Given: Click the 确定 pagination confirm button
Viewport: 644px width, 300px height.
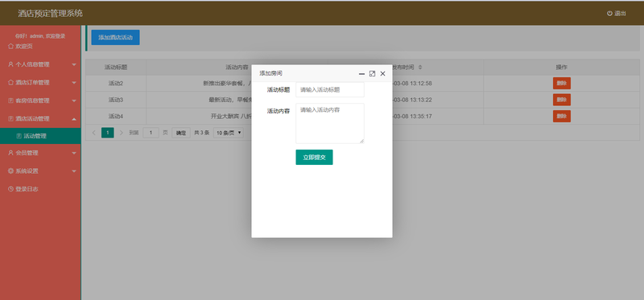Looking at the screenshot, I should (181, 133).
